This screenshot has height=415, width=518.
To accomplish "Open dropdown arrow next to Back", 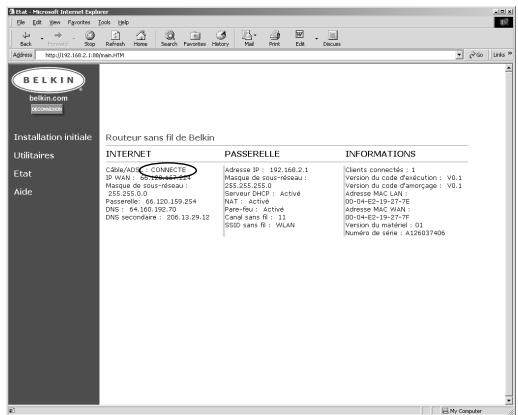I will click(x=42, y=39).
